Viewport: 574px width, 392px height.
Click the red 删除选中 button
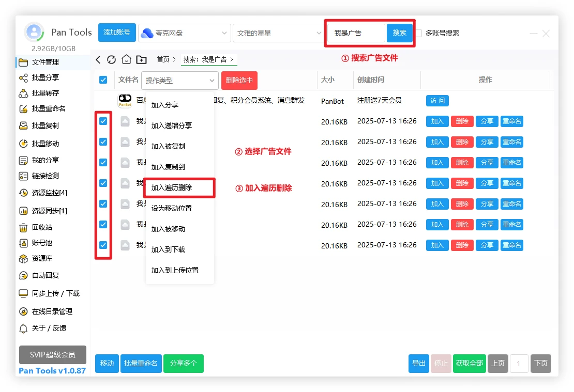[239, 80]
